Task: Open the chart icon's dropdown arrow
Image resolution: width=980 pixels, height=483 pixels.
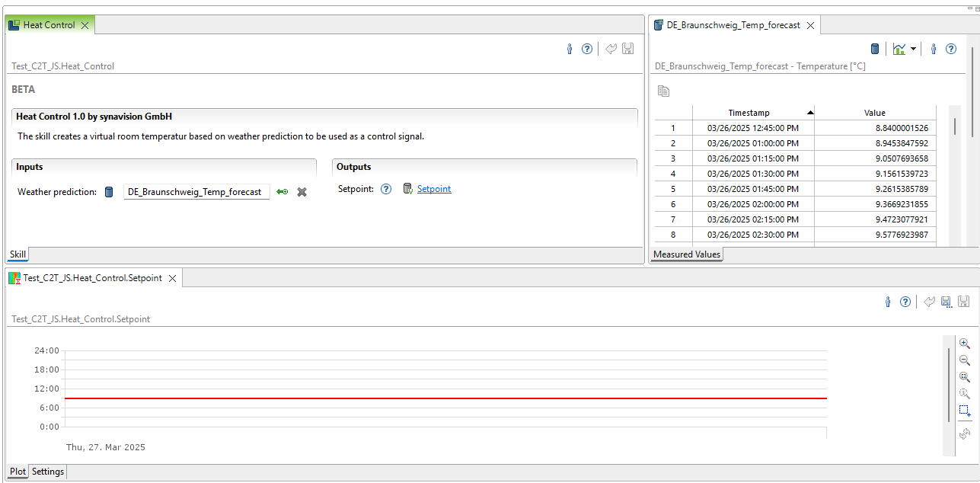Action: [x=913, y=49]
